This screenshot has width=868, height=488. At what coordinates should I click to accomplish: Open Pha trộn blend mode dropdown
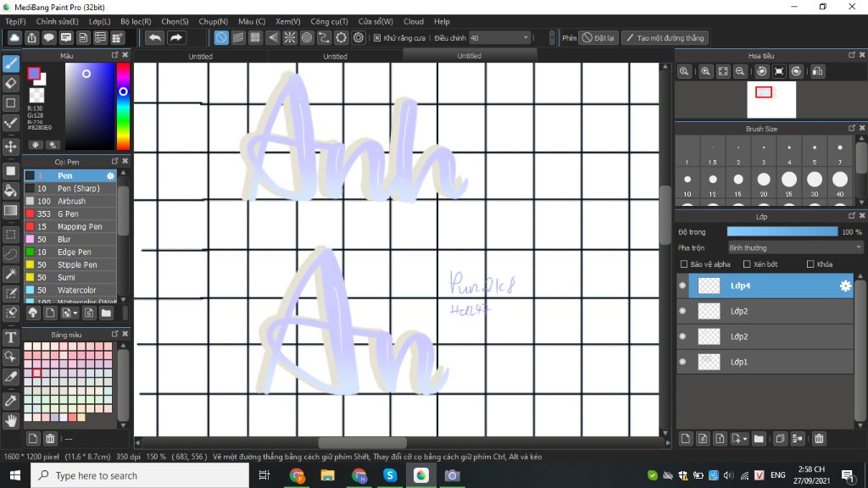tap(795, 248)
